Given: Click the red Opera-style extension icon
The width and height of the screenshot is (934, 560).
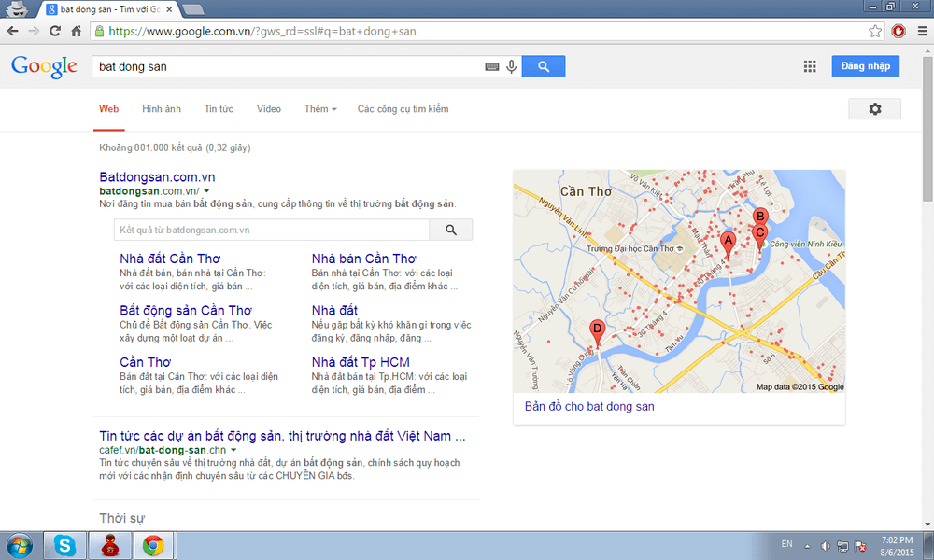Looking at the screenshot, I should [899, 31].
